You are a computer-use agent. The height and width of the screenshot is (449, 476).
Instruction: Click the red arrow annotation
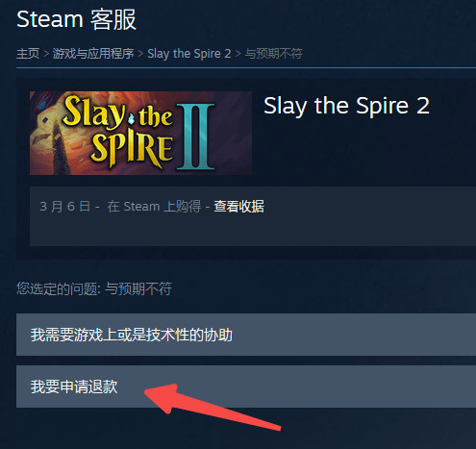click(213, 407)
